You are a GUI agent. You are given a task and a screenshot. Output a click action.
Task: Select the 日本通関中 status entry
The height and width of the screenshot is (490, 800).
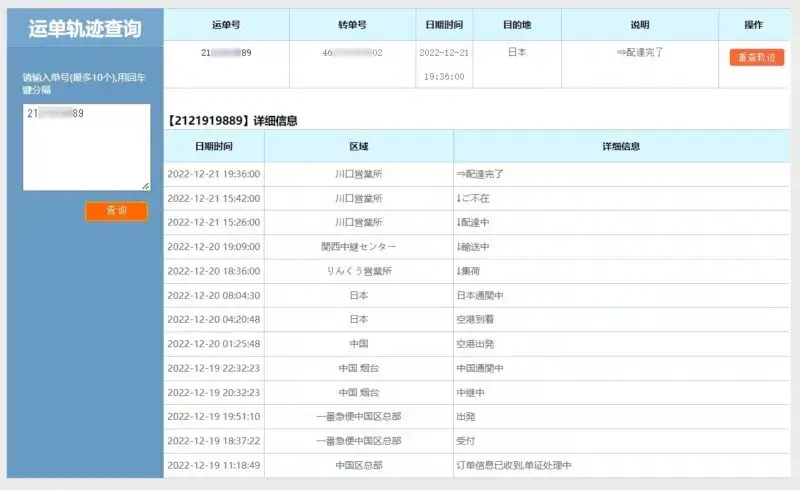480,295
